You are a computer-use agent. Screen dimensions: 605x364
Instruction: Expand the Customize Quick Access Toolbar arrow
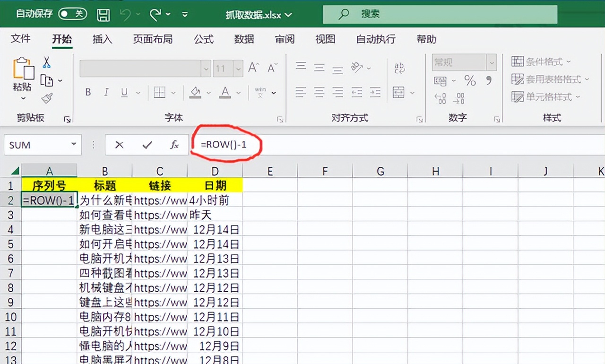click(x=185, y=15)
